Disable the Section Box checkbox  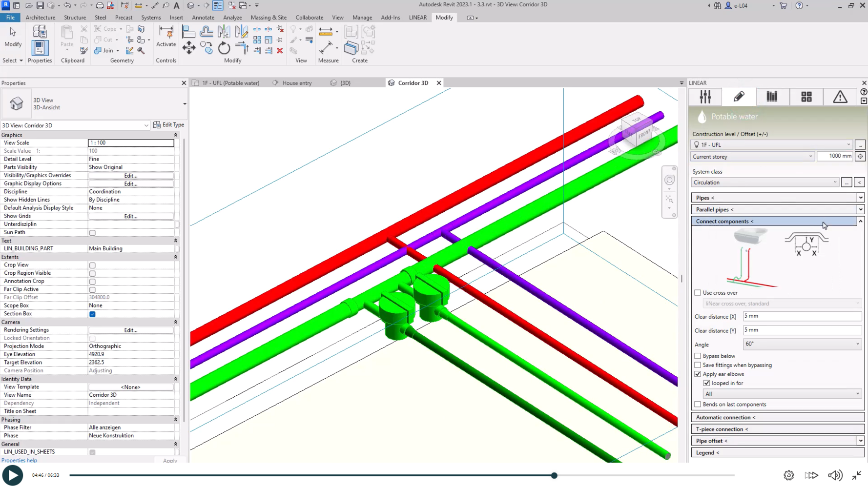point(92,314)
